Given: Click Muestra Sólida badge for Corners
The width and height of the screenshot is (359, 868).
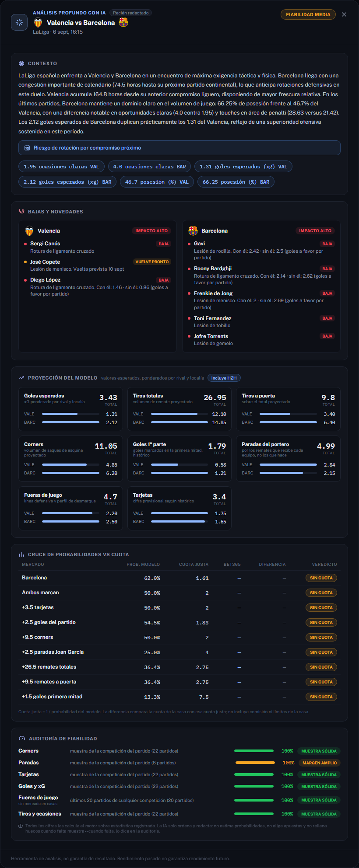Looking at the screenshot, I should [319, 751].
